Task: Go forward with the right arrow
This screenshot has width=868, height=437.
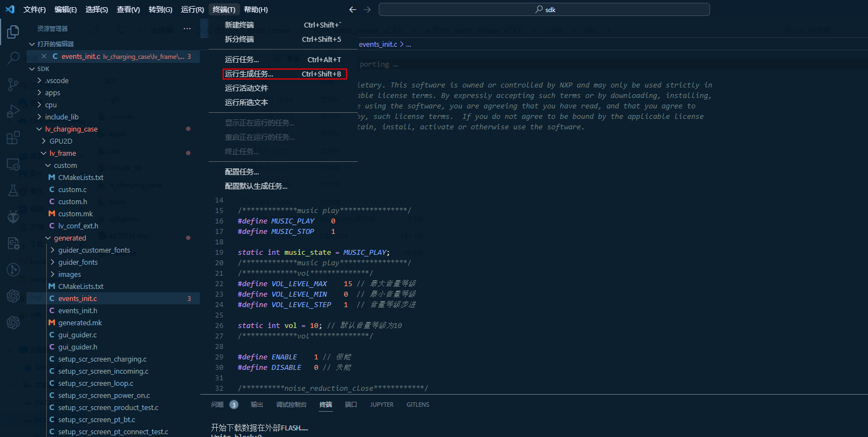Action: (367, 9)
